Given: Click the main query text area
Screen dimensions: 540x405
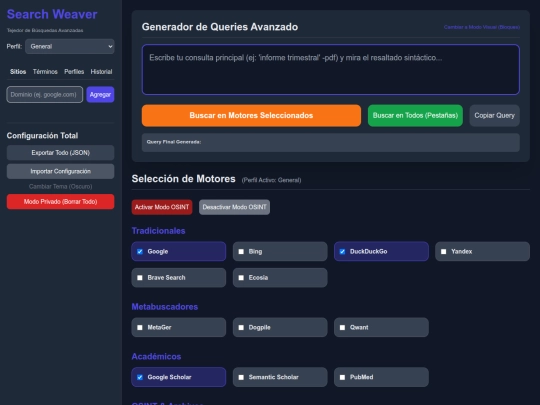Looking at the screenshot, I should [331, 69].
